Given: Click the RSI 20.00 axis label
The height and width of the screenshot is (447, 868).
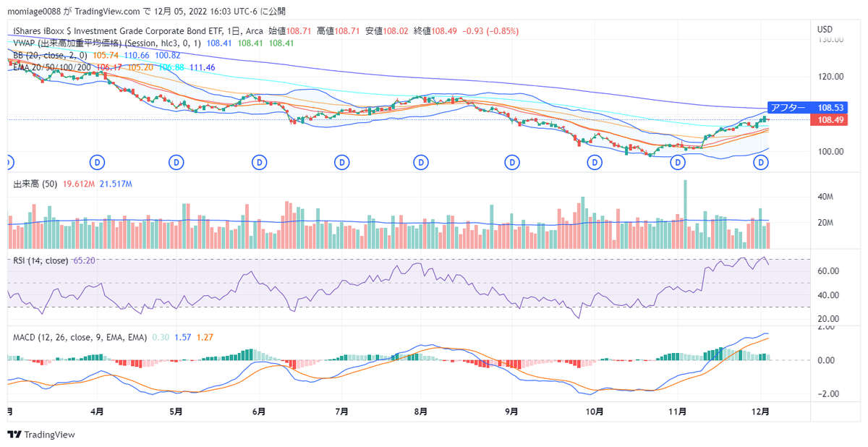Looking at the screenshot, I should point(828,319).
